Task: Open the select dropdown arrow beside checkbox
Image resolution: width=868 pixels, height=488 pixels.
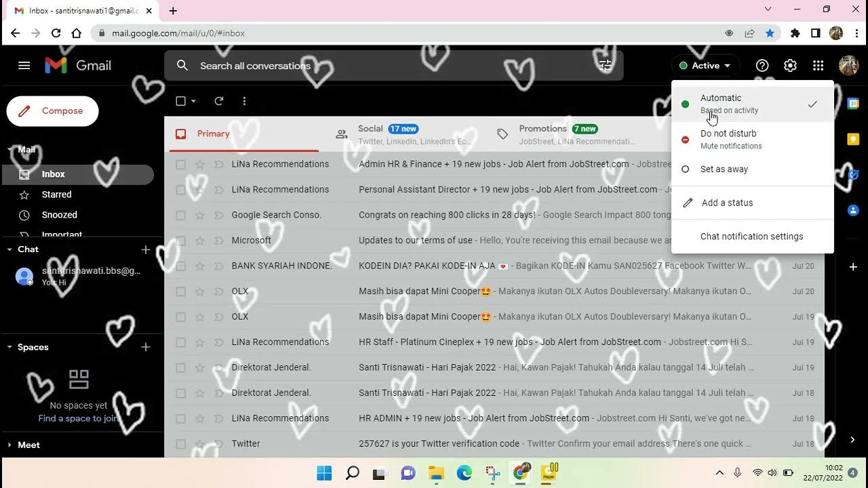Action: (193, 101)
